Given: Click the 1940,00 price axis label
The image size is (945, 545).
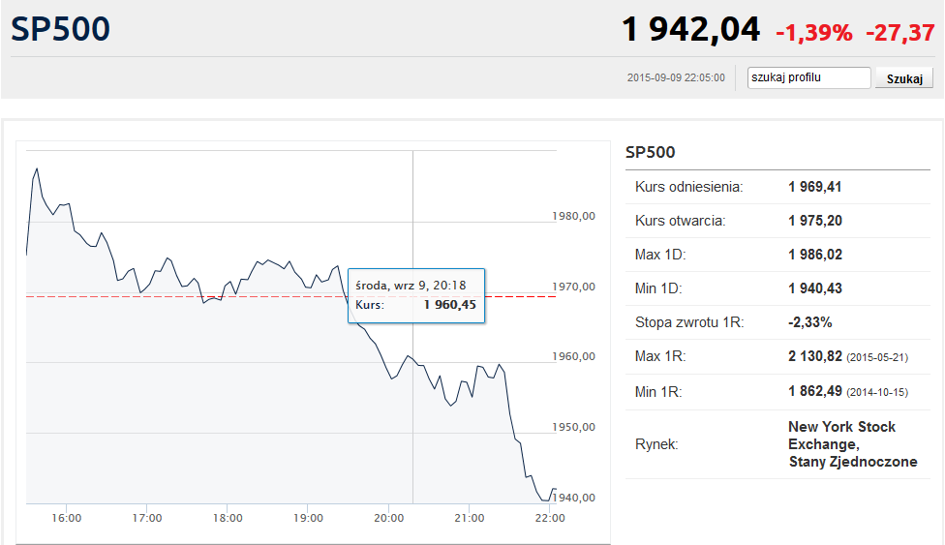Looking at the screenshot, I should click(574, 498).
